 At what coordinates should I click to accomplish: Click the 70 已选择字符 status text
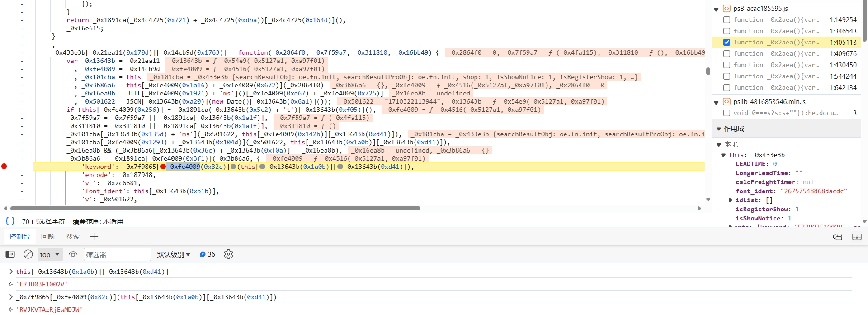click(x=43, y=222)
